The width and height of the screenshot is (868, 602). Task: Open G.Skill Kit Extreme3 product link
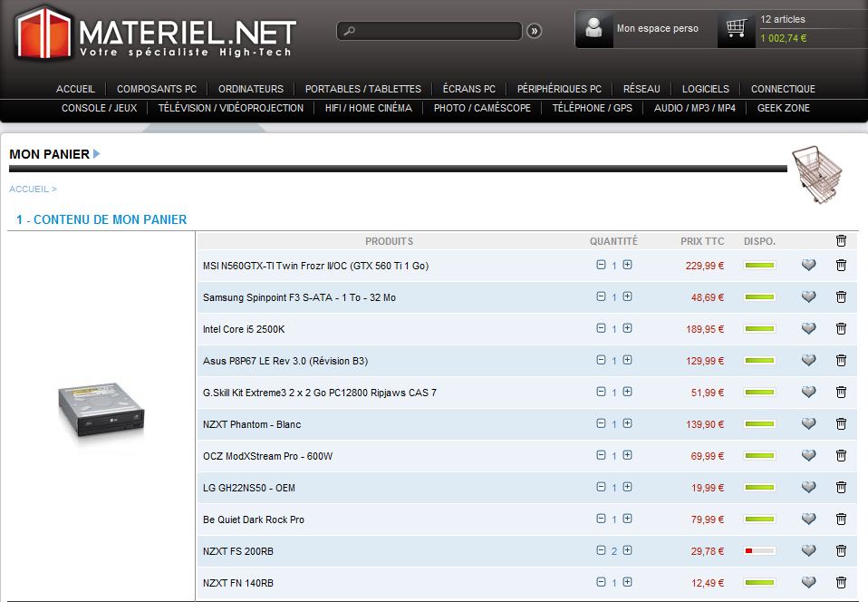[x=320, y=393]
